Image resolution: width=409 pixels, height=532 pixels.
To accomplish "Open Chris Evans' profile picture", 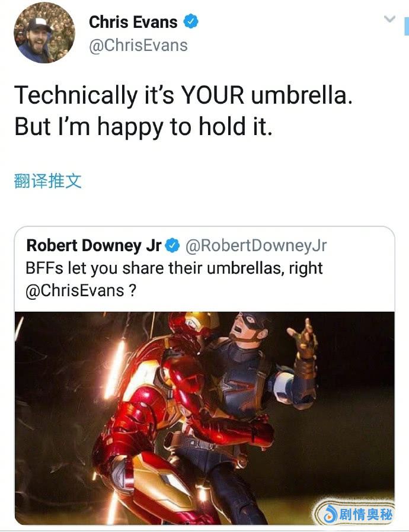I will point(44,33).
